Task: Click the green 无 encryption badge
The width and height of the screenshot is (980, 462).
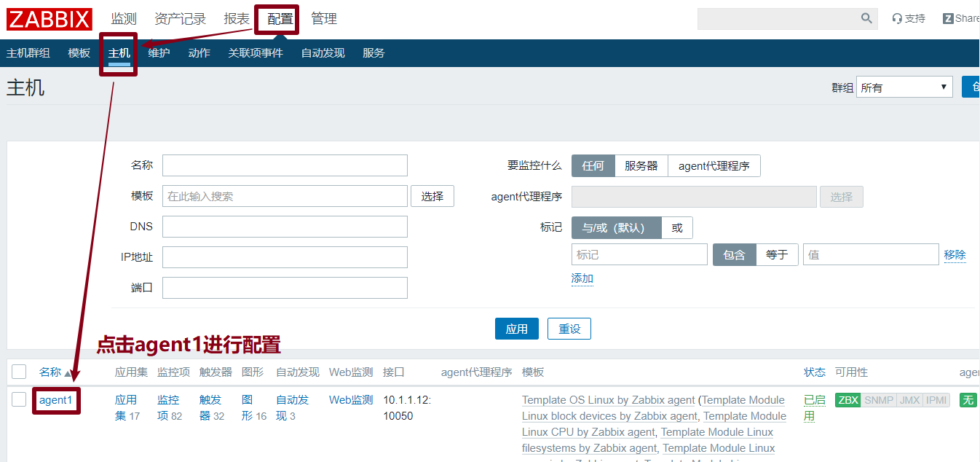Action: click(968, 400)
